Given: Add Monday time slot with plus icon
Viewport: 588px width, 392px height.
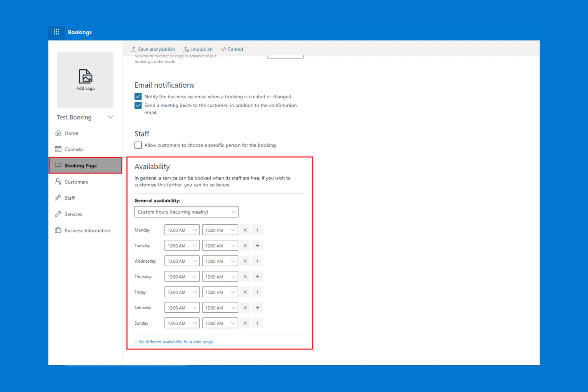Looking at the screenshot, I should [x=258, y=230].
